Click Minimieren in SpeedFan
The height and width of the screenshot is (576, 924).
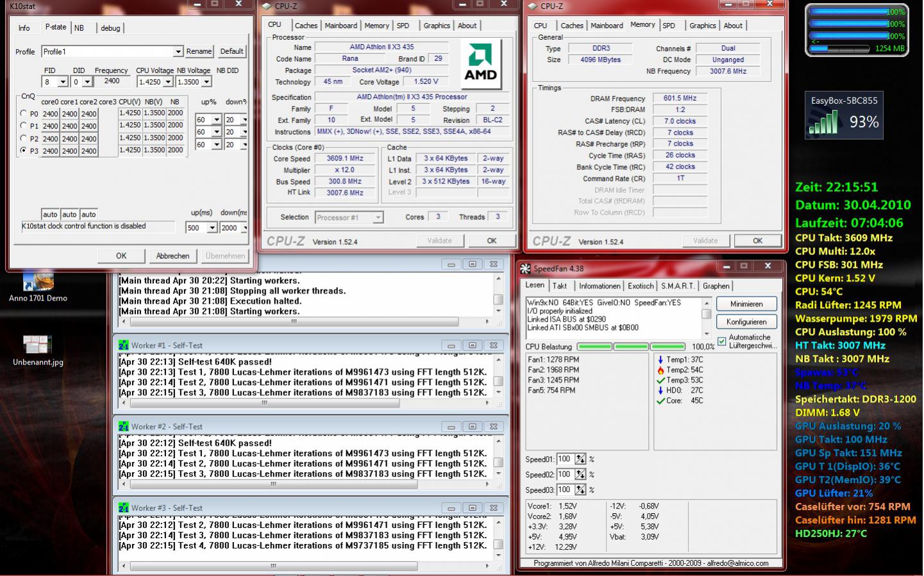coord(746,304)
